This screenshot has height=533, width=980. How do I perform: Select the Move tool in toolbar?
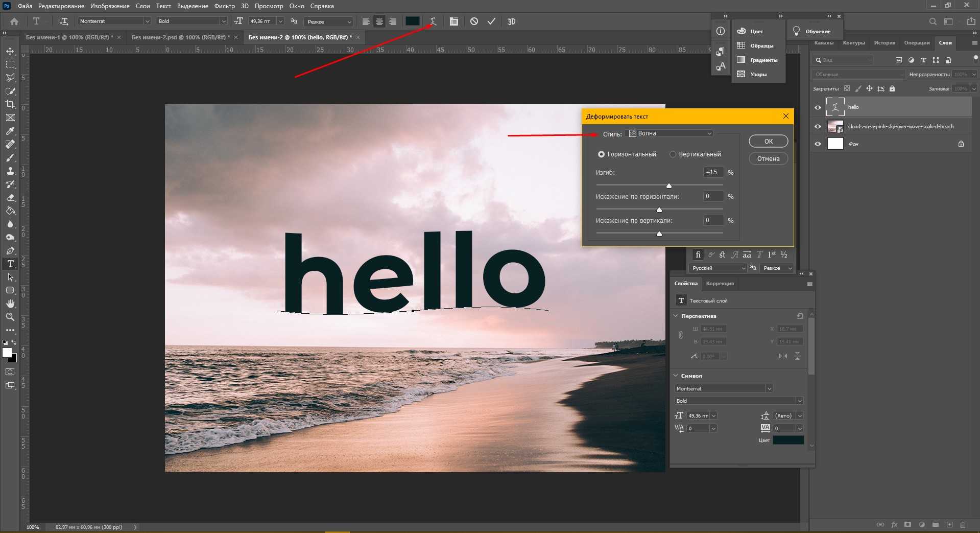(10, 52)
